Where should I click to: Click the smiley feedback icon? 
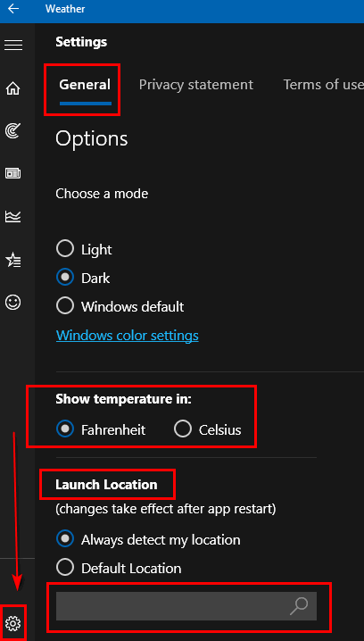13,302
